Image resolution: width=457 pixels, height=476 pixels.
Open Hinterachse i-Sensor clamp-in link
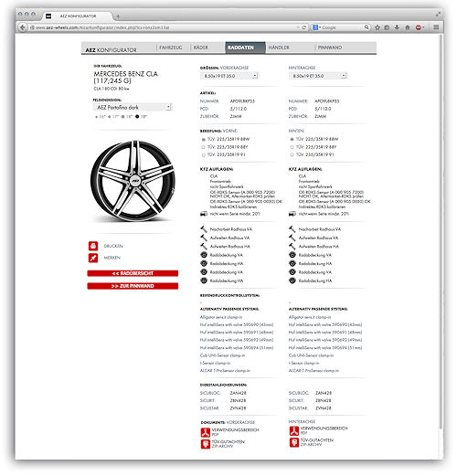tap(303, 363)
